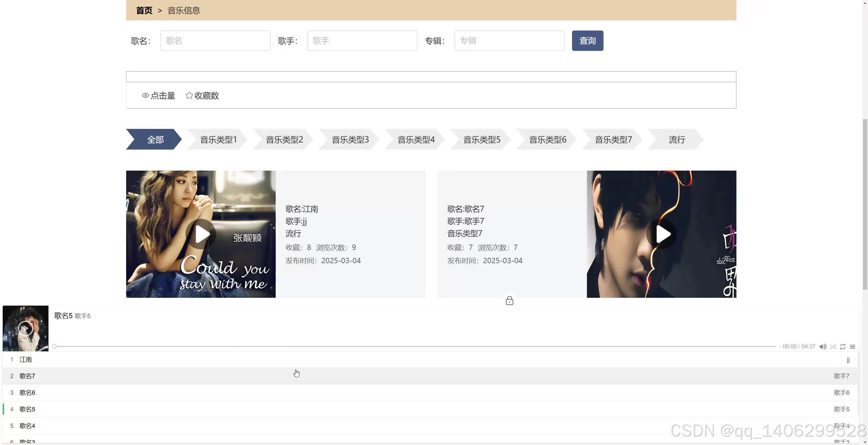Screen dimensions: 868x445
Task: Select 江南 in the playlist
Action: pyautogui.click(x=26, y=360)
